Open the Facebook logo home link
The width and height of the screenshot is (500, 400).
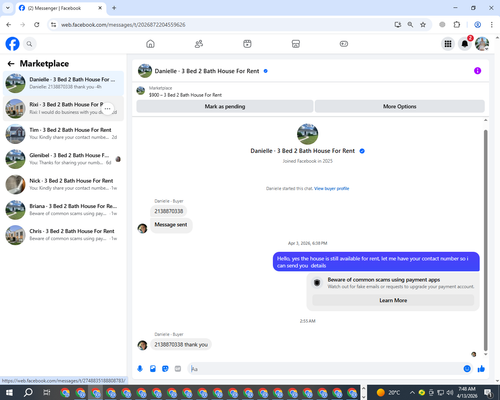[x=13, y=44]
